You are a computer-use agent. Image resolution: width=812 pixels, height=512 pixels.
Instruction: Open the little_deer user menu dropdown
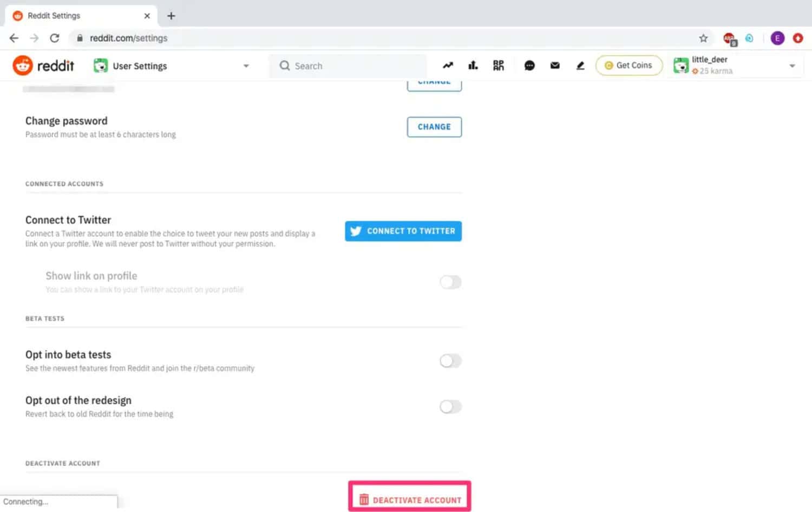click(x=735, y=66)
